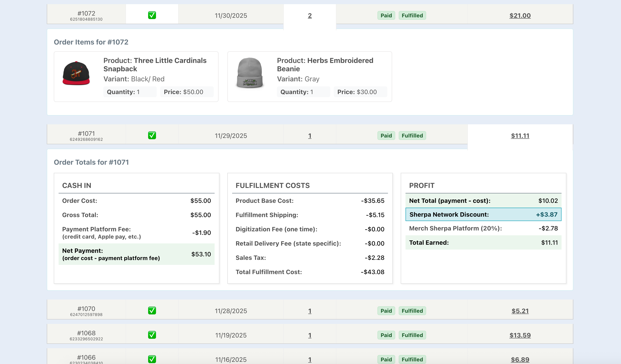Select order number #1070 row
621x364 pixels.
[x=86, y=311]
